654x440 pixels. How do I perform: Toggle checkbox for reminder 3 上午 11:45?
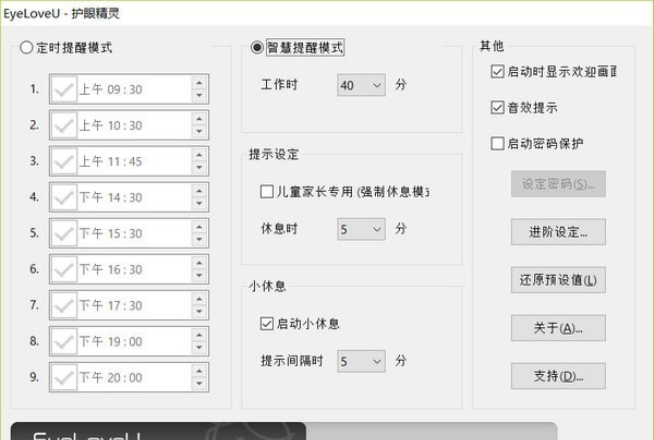click(63, 161)
